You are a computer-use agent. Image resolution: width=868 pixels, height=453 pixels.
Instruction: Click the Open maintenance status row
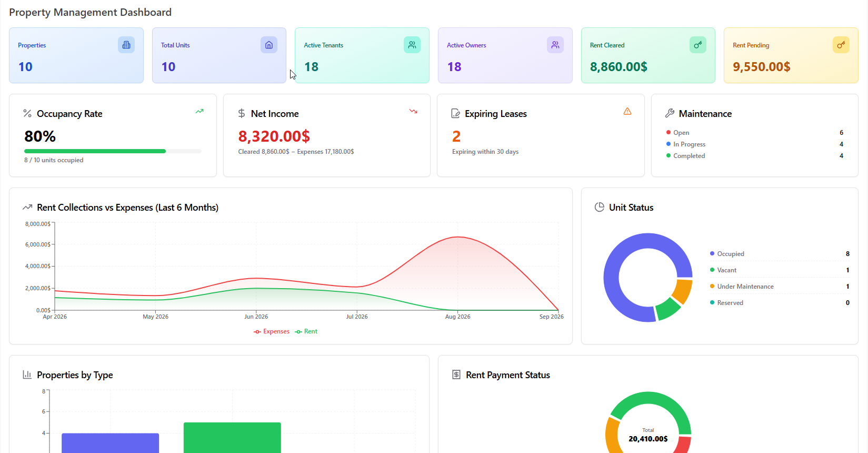(755, 133)
